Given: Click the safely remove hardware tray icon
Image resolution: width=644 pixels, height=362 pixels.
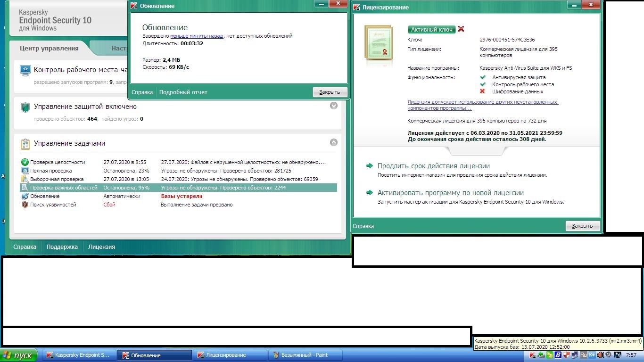Looking at the screenshot, I should [541, 355].
